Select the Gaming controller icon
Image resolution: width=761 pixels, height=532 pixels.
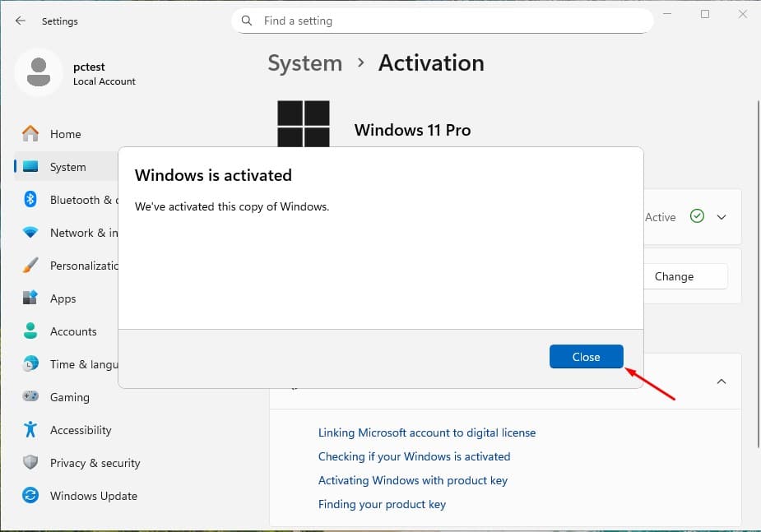30,397
